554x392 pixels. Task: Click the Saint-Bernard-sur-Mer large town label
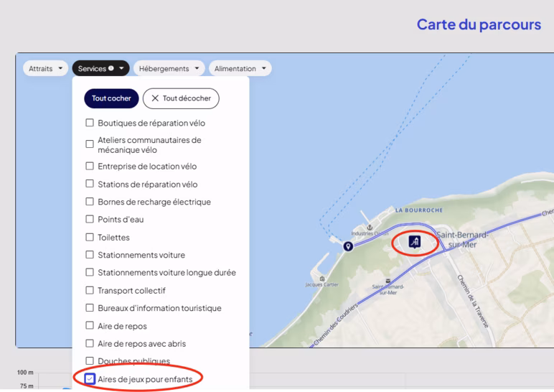point(462,240)
